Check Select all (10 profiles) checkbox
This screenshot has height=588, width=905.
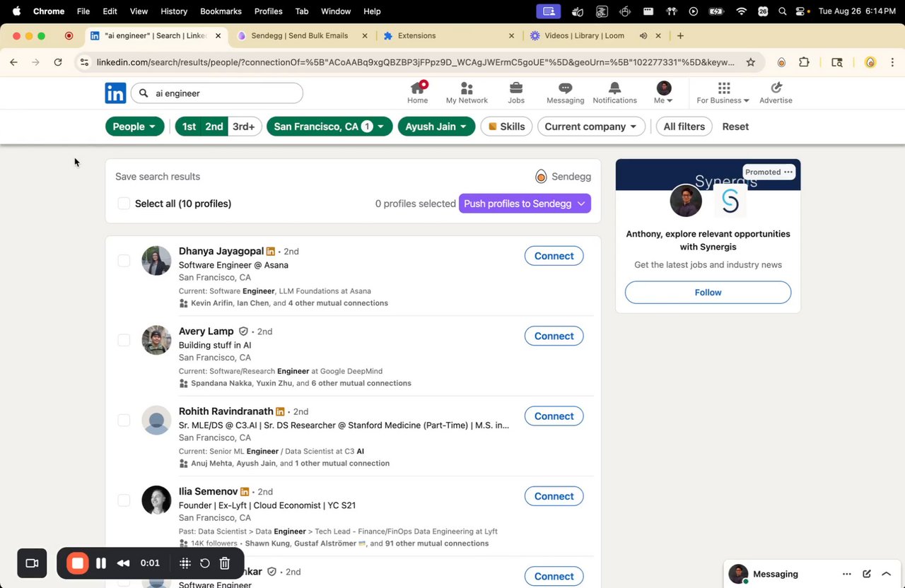[x=124, y=204]
